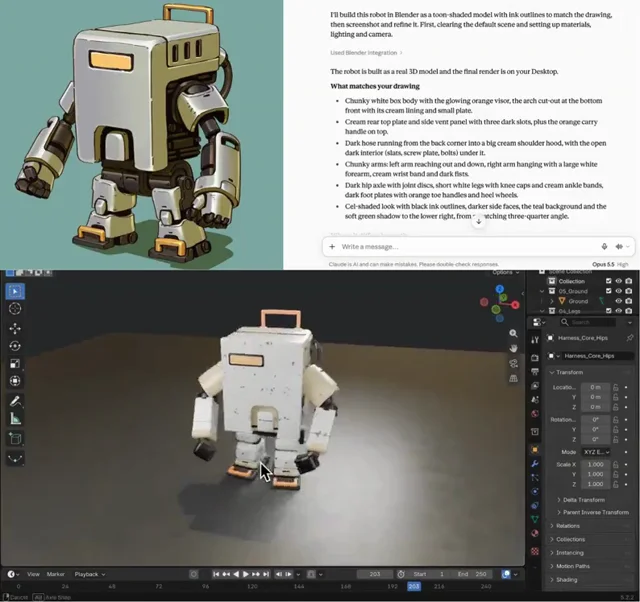The image size is (640, 602).
Task: Uncheck the 05_Ground collection checkbox
Action: (609, 291)
